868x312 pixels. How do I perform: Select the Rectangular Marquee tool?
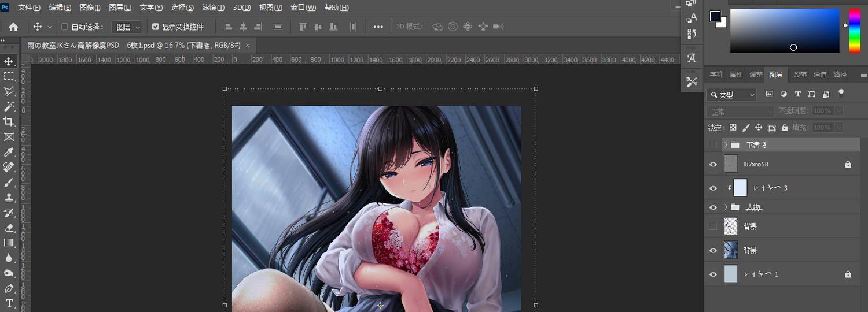click(x=9, y=76)
